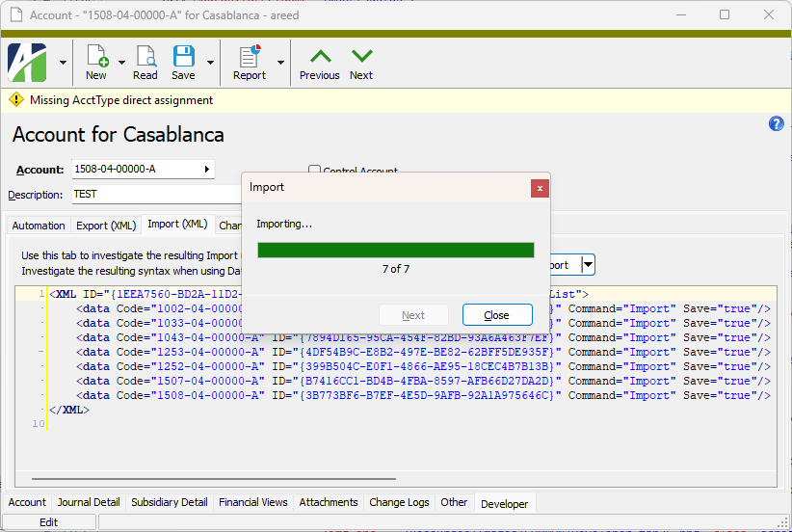Open the Subsidiary Detail tab
The height and width of the screenshot is (532, 792).
pos(170,502)
